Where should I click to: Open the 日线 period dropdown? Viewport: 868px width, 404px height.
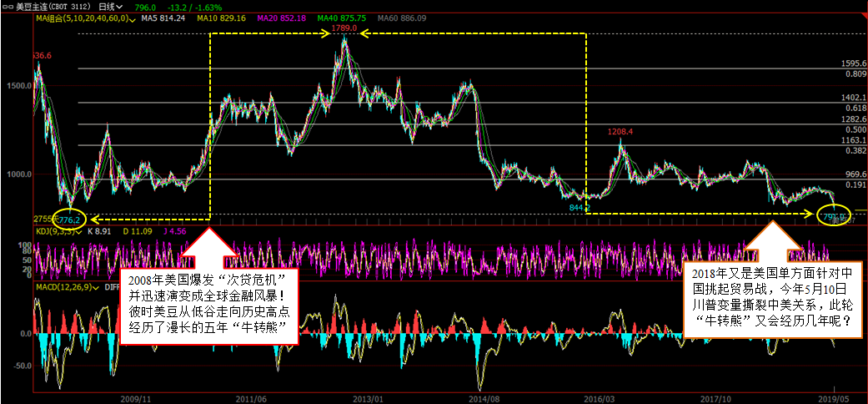click(x=109, y=6)
